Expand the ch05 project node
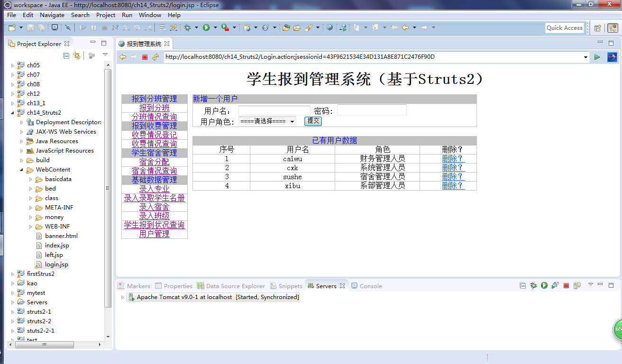The height and width of the screenshot is (364, 622). click(13, 65)
